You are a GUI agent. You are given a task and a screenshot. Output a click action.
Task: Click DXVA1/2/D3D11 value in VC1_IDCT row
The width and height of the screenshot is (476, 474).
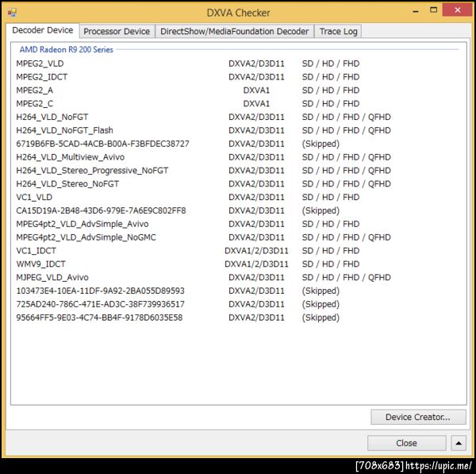tap(256, 251)
